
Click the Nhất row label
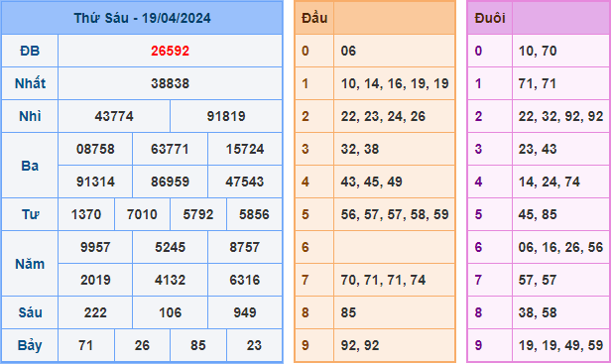click(30, 83)
